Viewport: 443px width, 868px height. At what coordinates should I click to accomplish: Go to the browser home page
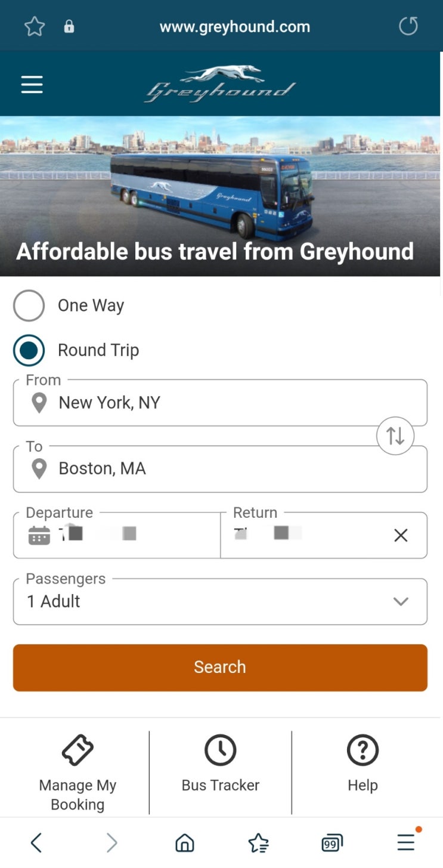185,842
